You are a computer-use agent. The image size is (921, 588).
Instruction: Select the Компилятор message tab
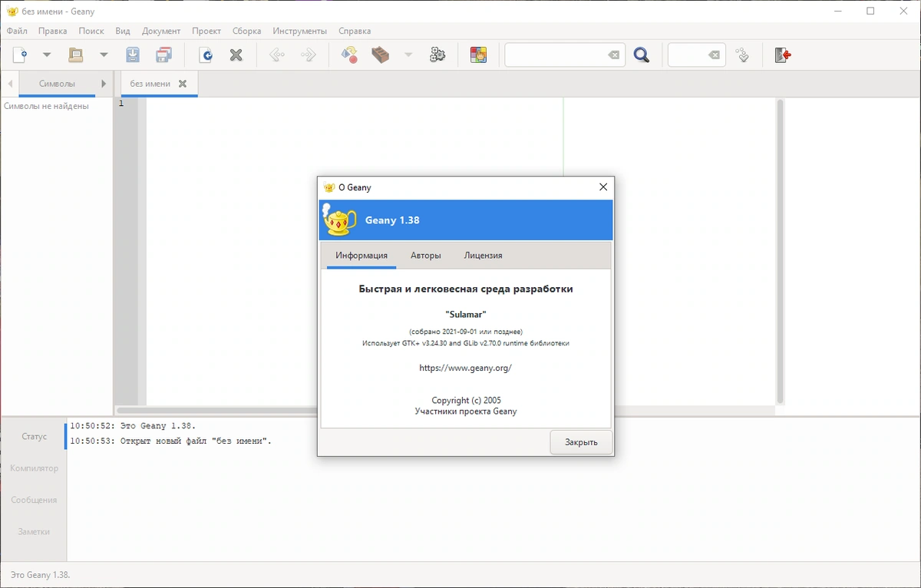(34, 468)
